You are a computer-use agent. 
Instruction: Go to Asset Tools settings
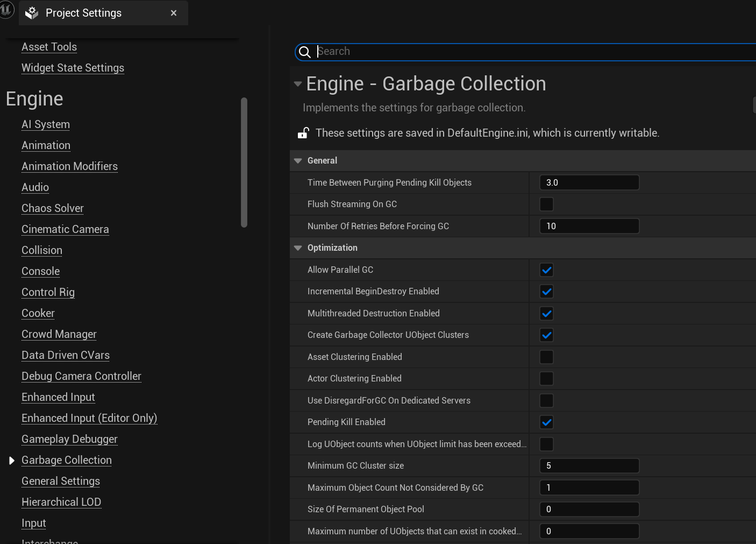click(49, 47)
